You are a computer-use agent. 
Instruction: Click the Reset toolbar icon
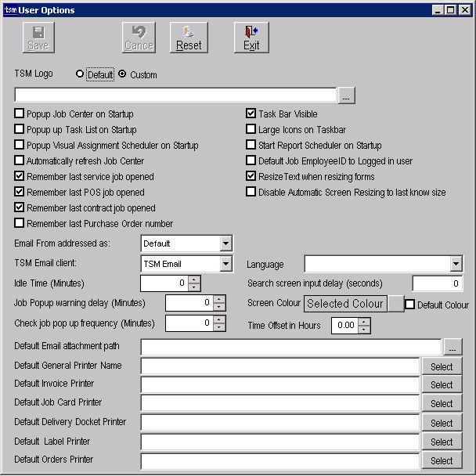pyautogui.click(x=189, y=32)
